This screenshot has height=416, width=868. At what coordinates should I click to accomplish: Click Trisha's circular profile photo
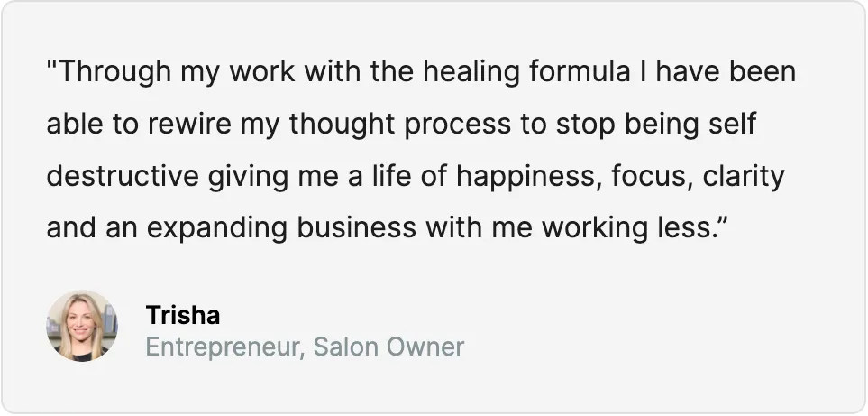[82, 326]
